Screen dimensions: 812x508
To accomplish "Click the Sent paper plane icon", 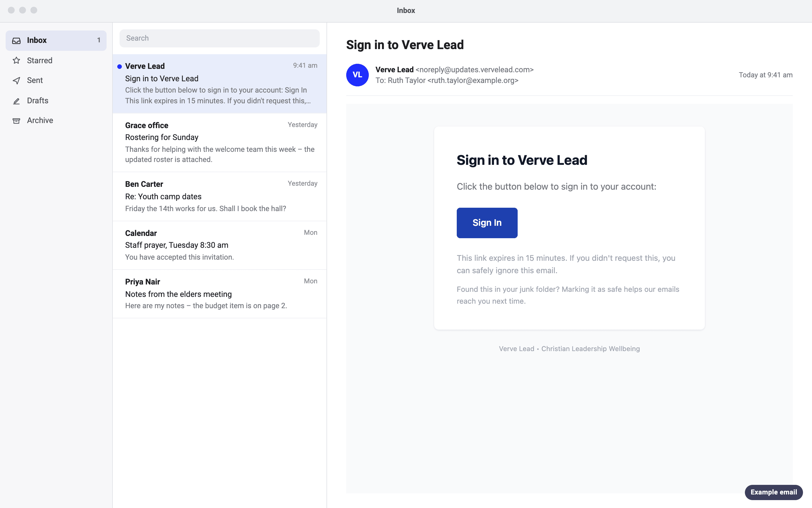I will 16,81.
